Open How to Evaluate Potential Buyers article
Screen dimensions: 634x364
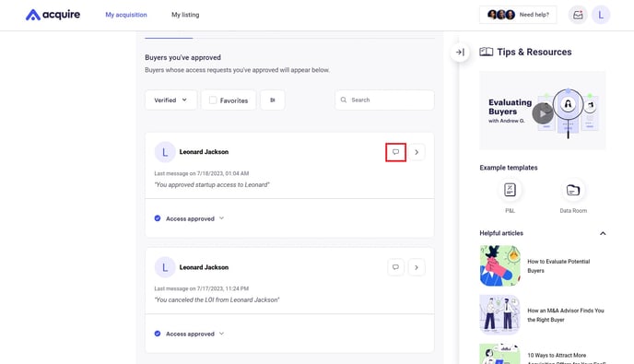558,266
